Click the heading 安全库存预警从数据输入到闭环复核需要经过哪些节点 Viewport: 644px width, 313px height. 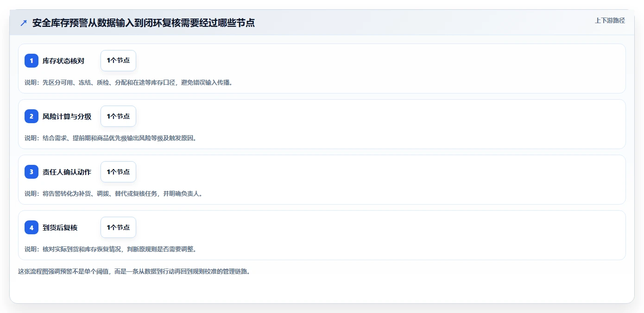[x=144, y=23]
